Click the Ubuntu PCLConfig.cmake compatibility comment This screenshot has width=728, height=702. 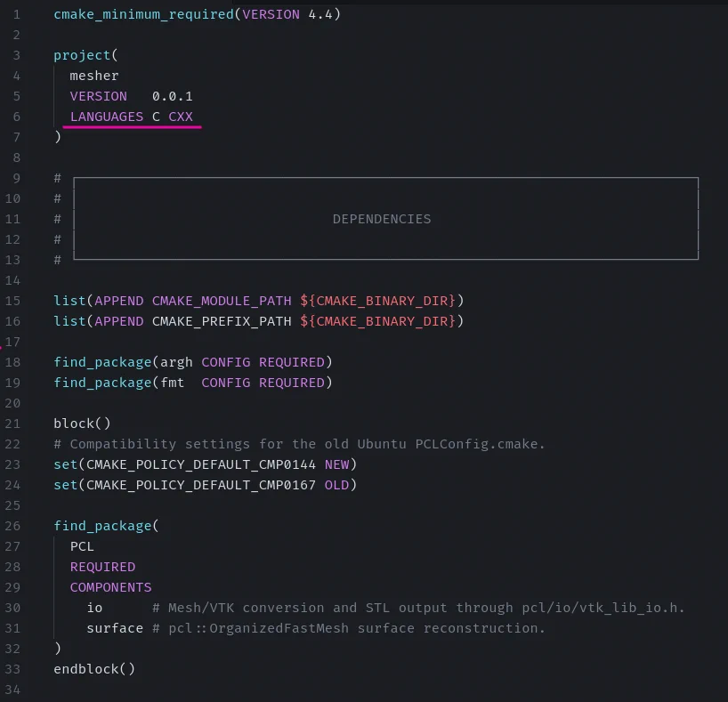299,444
